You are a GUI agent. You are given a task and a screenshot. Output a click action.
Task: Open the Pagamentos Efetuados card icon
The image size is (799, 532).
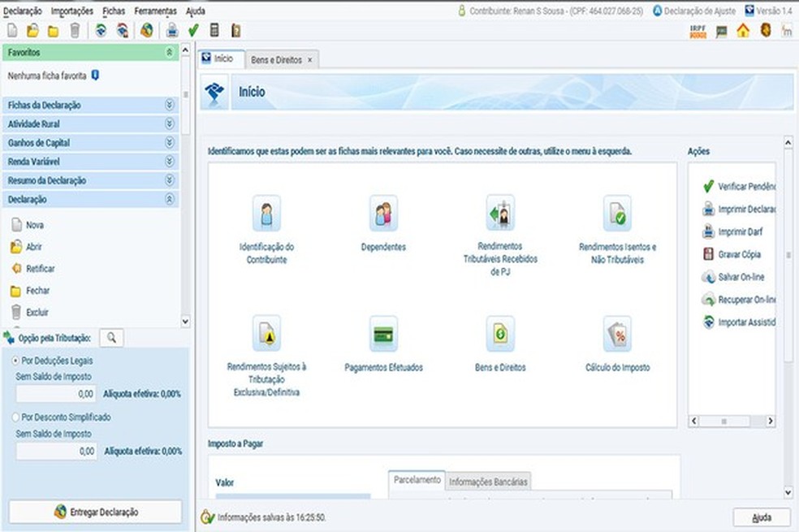[x=383, y=335]
